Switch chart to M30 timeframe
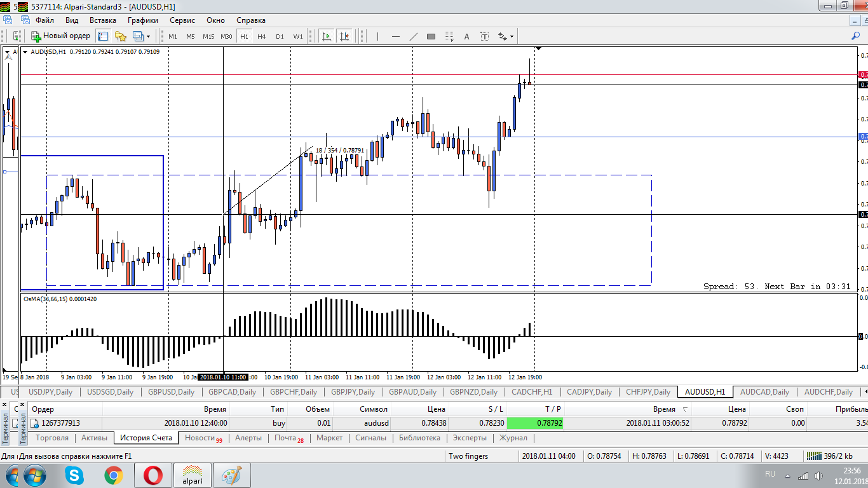 coord(226,36)
